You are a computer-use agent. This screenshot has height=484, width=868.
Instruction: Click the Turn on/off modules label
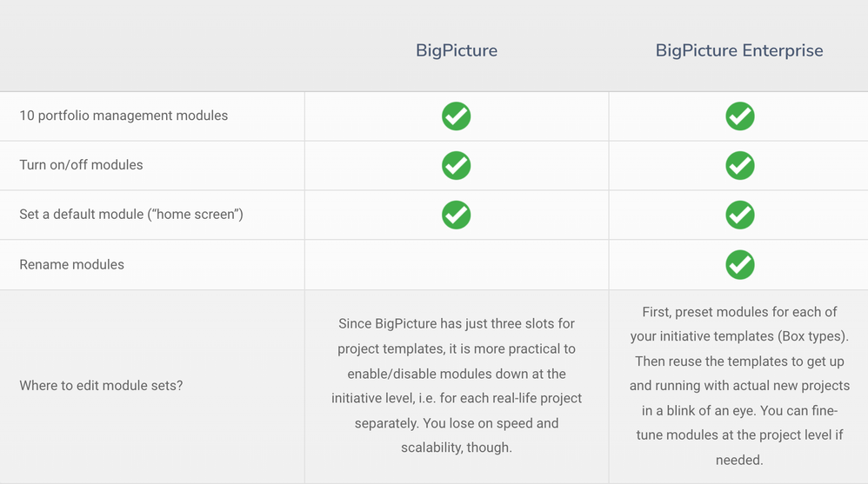[x=81, y=165]
